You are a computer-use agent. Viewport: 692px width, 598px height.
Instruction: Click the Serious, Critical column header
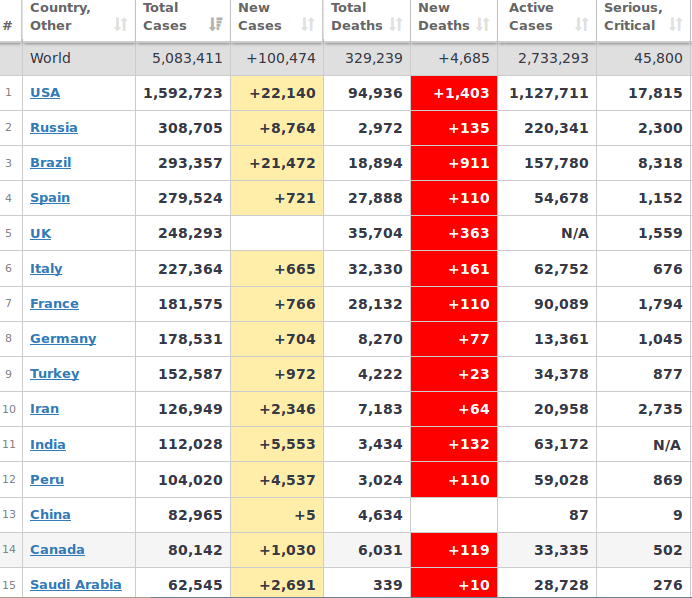[633, 17]
